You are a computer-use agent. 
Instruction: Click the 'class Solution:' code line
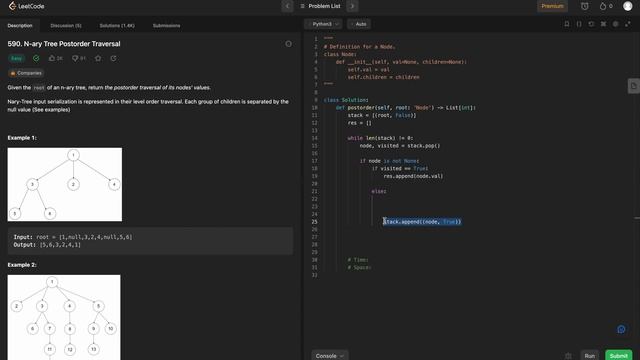click(x=346, y=100)
